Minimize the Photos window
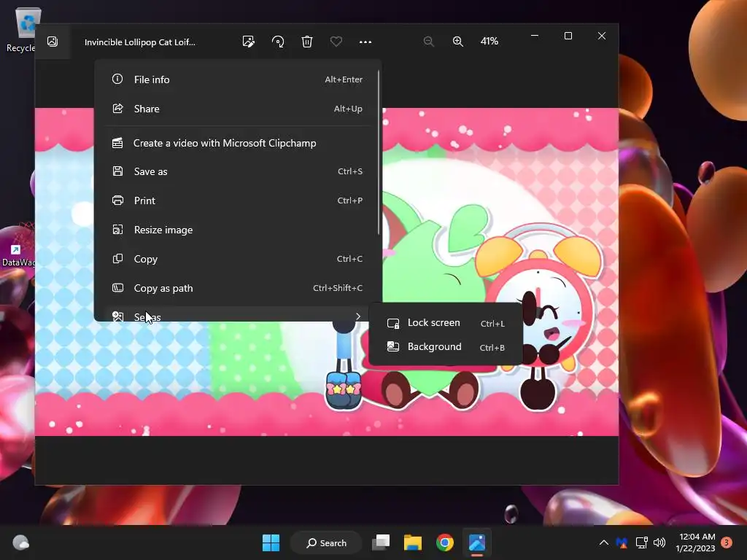 click(x=535, y=36)
